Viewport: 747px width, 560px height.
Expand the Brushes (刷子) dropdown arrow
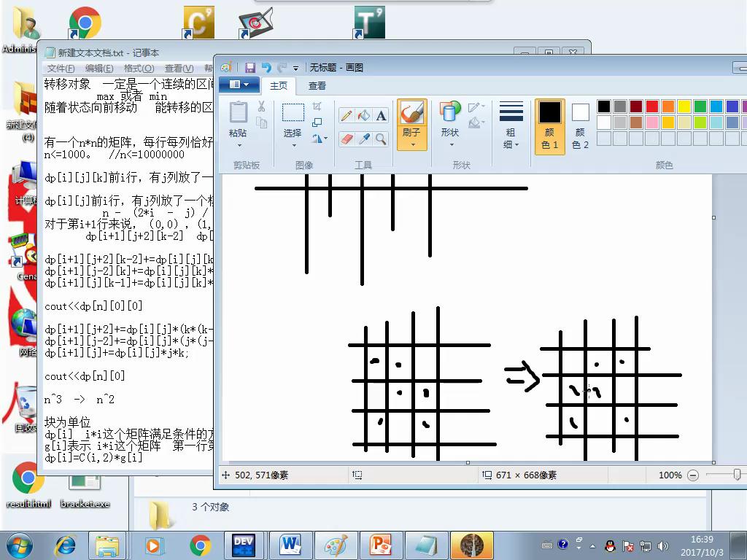pyautogui.click(x=413, y=145)
